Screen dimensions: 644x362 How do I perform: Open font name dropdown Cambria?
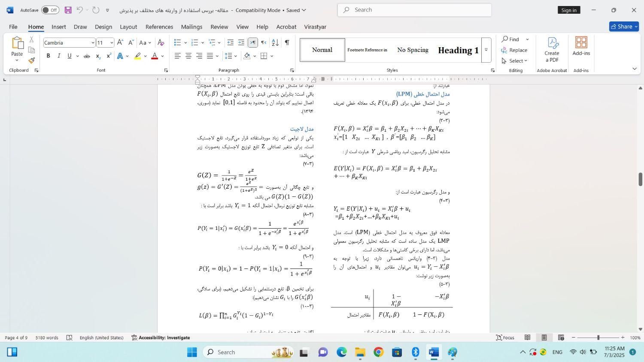pos(92,43)
